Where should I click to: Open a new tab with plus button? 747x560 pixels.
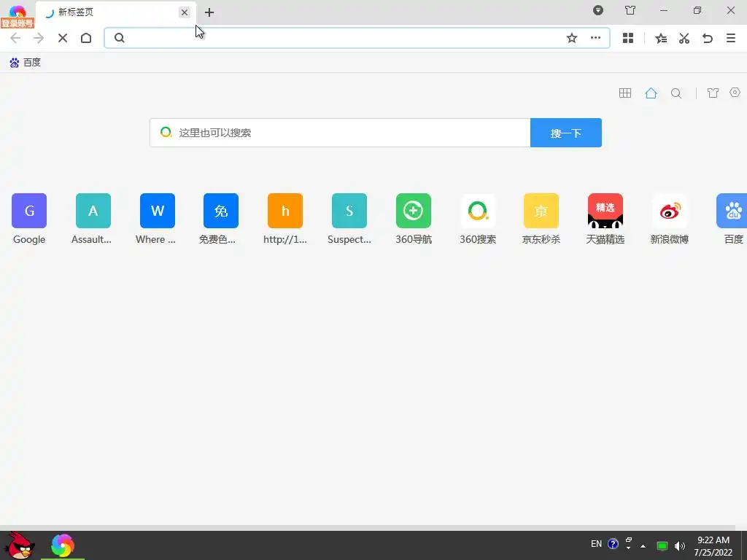pos(209,13)
